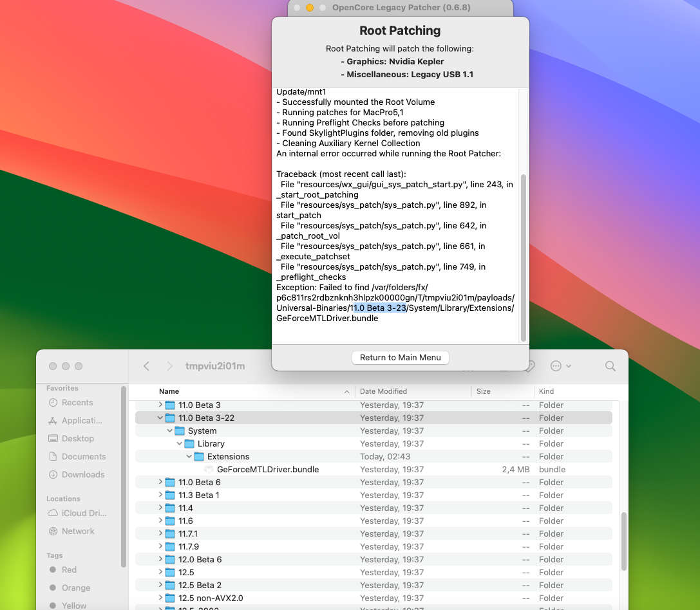700x610 pixels.
Task: Expand the 11.0 Beta 6 folder
Action: [160, 482]
